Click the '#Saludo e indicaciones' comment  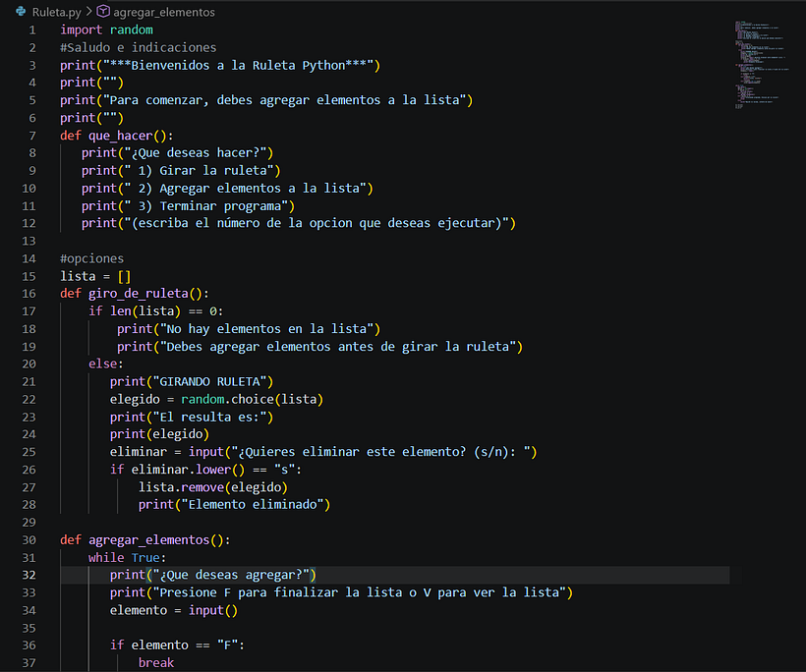[x=139, y=48]
